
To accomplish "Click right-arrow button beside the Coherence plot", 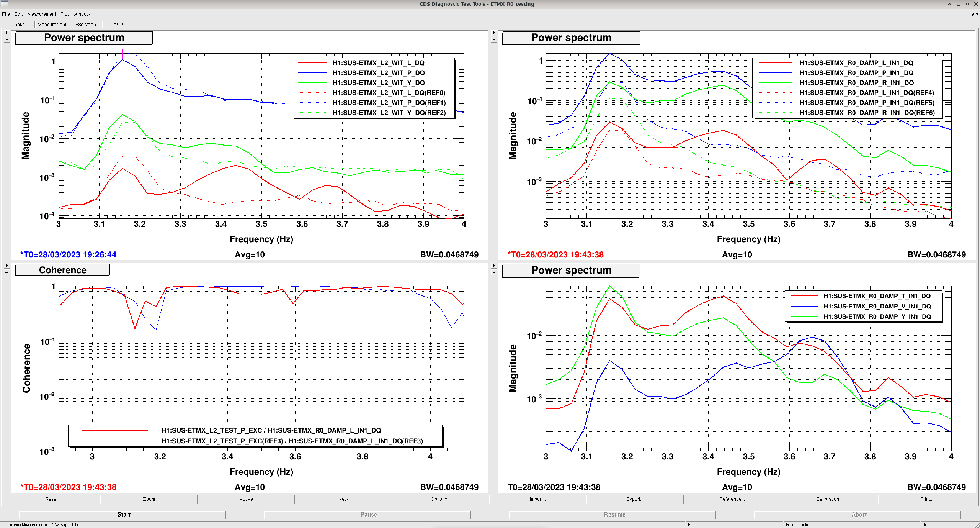I will [x=7, y=266].
